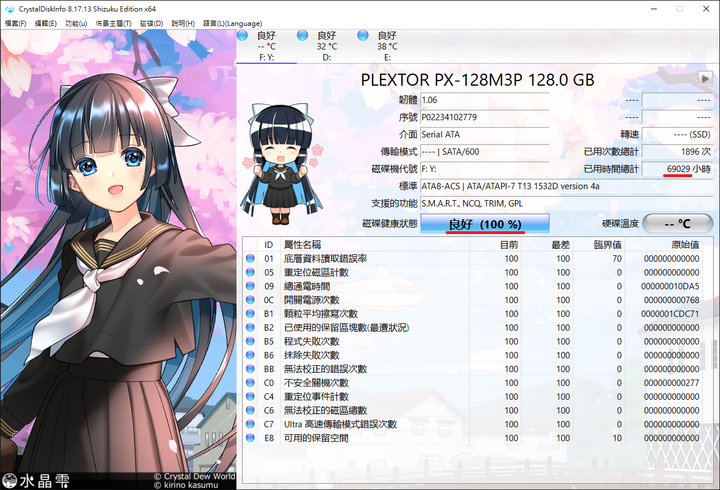Select the 可用的保留空間 row
The image size is (720, 490).
point(473,438)
